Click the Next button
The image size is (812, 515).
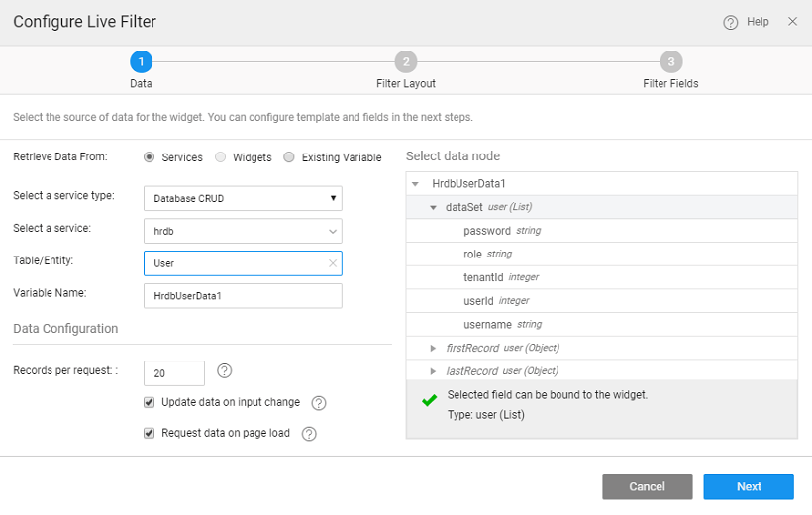(749, 486)
